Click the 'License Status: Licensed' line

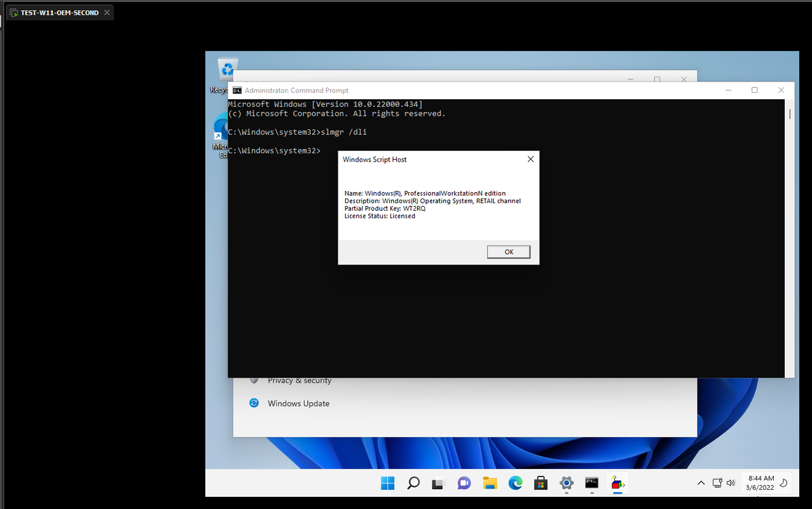coord(380,216)
